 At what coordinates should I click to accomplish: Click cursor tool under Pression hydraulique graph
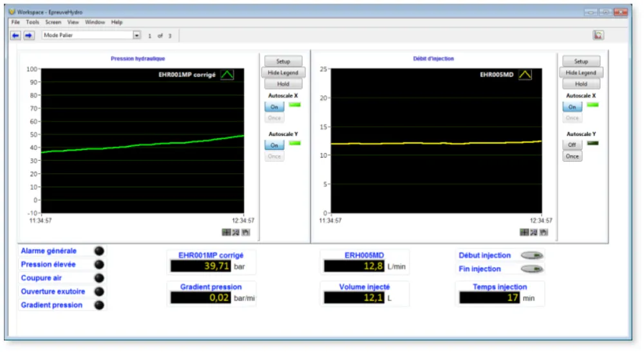pyautogui.click(x=226, y=232)
